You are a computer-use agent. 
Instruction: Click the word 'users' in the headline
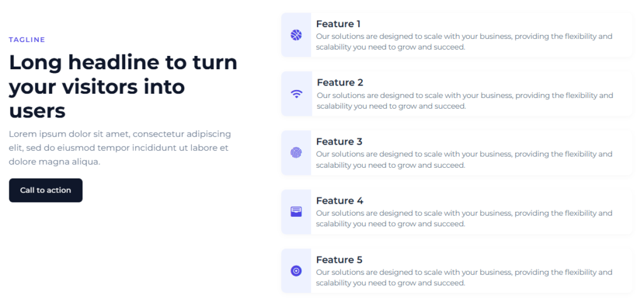tap(37, 111)
